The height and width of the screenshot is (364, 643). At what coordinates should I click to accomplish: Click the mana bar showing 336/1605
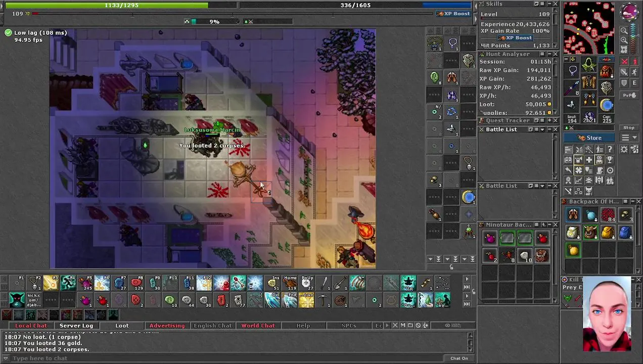click(355, 5)
